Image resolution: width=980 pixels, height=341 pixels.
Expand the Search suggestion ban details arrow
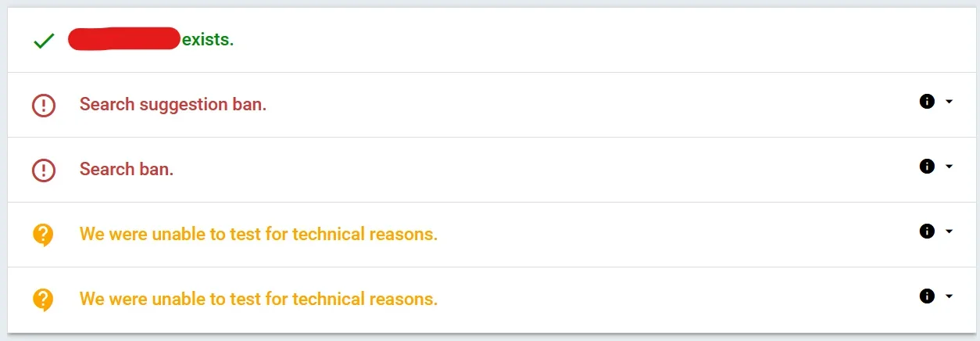pyautogui.click(x=949, y=102)
